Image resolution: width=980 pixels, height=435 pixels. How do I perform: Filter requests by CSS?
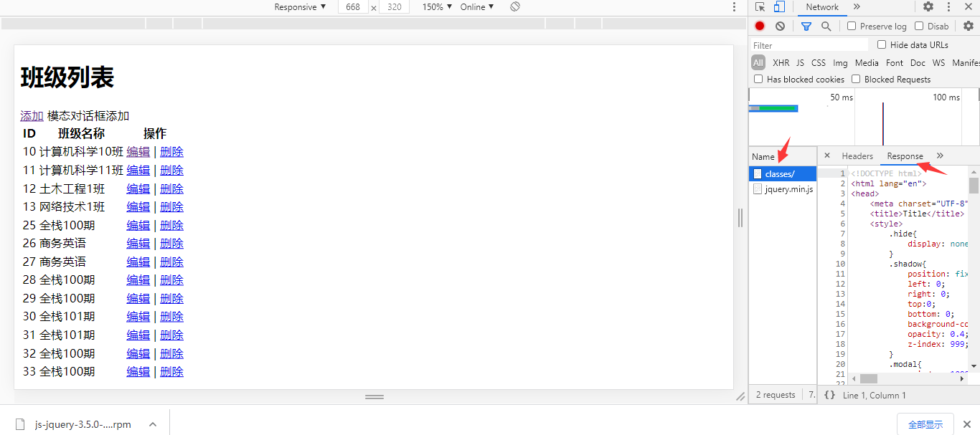[x=819, y=62]
